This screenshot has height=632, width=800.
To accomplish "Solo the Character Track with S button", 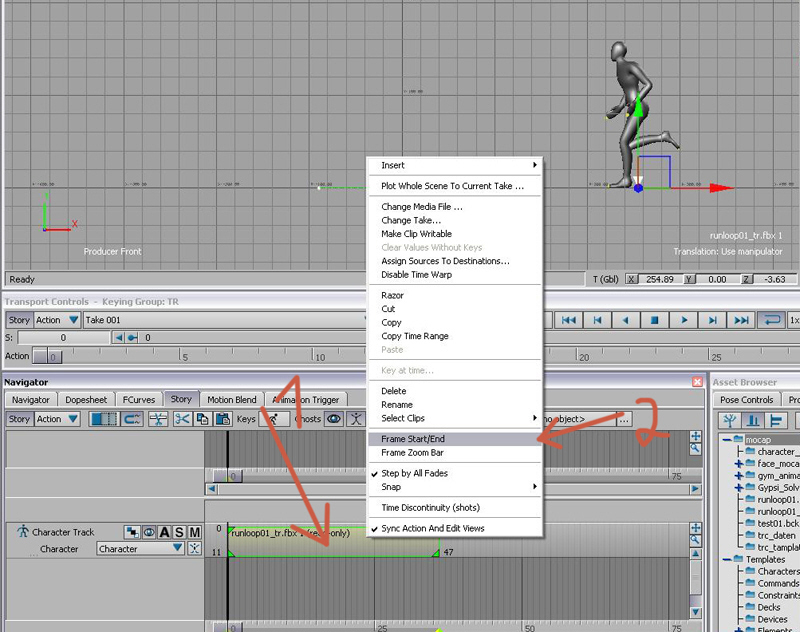I will tap(179, 532).
